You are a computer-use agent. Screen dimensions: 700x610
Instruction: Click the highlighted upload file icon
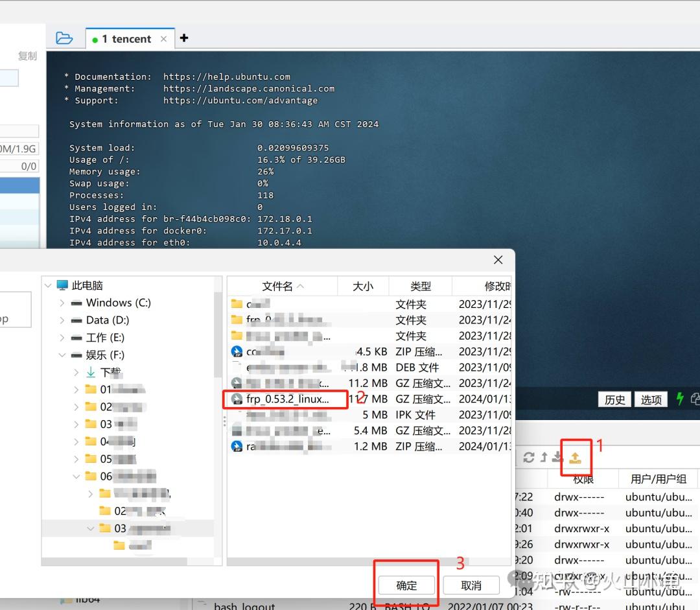point(574,457)
